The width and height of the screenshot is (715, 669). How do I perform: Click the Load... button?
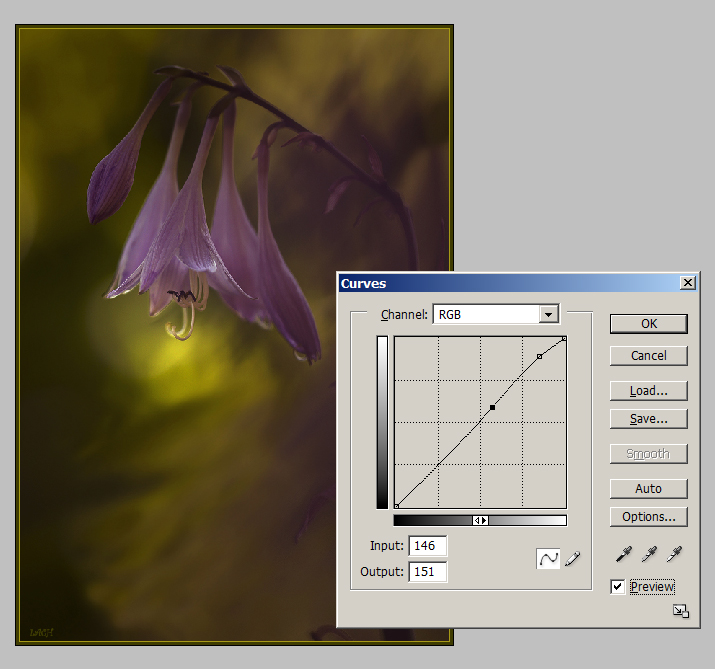tap(648, 391)
